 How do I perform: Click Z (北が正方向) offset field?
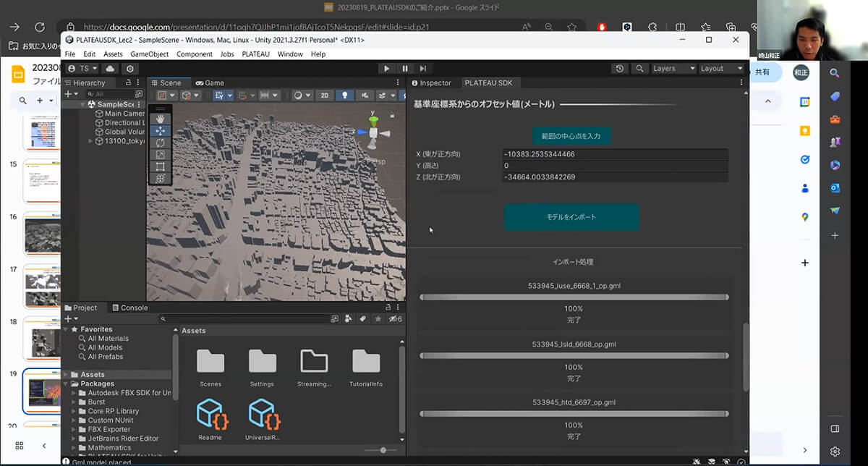coord(615,177)
